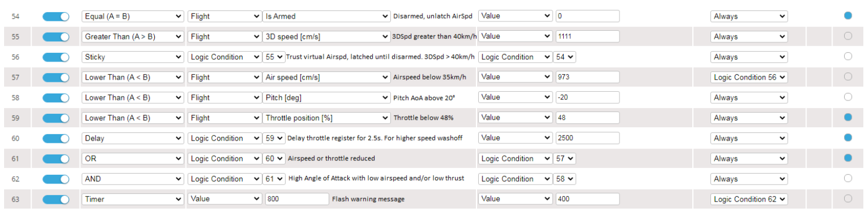Click status indicator circle of row 63
This screenshot has height=212, width=868.
click(x=848, y=199)
